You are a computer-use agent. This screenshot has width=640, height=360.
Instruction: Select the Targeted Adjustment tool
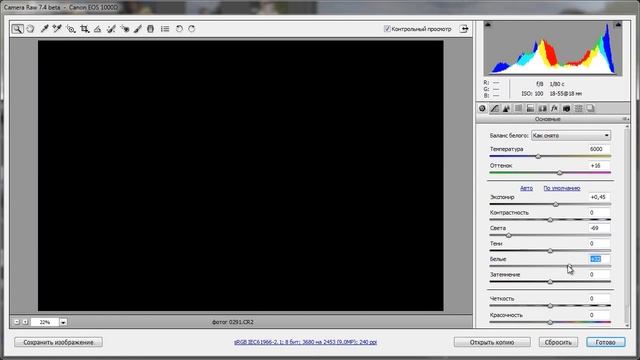[71, 29]
